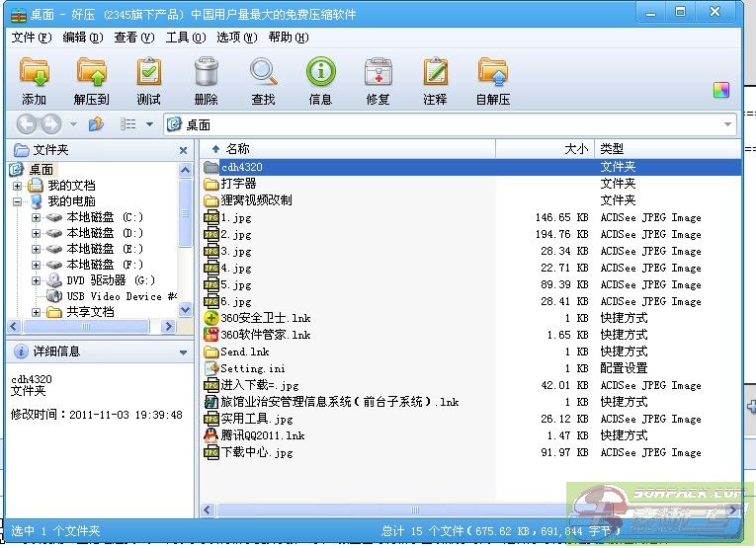This screenshot has height=548, width=756.
Task: Click the 测试 (Test) toolbar icon
Action: [x=148, y=74]
